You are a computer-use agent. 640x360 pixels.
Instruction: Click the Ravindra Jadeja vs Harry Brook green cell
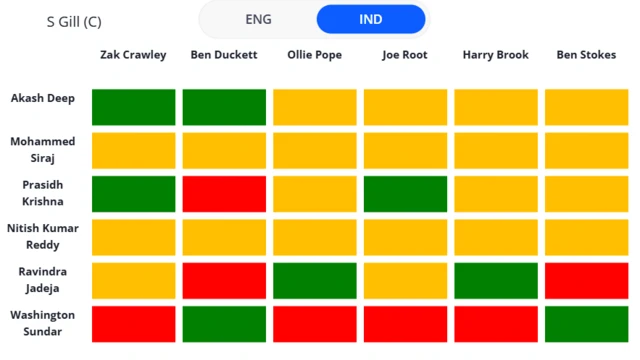(496, 281)
